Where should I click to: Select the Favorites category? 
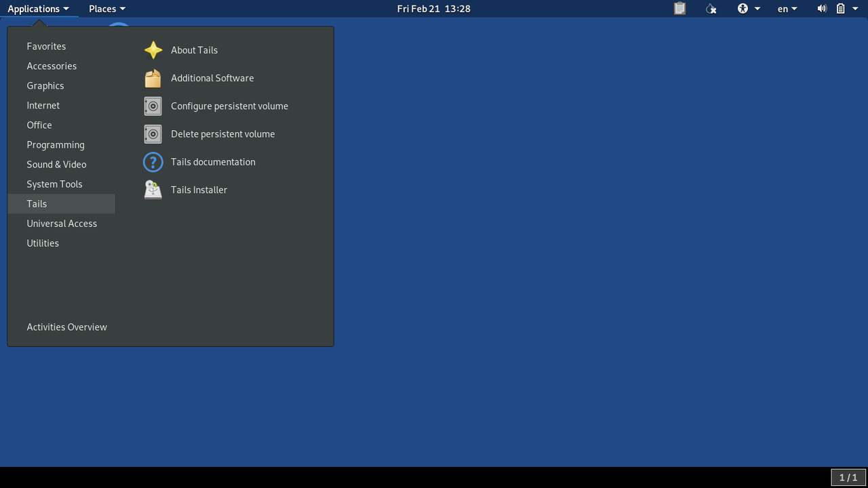tap(61, 46)
